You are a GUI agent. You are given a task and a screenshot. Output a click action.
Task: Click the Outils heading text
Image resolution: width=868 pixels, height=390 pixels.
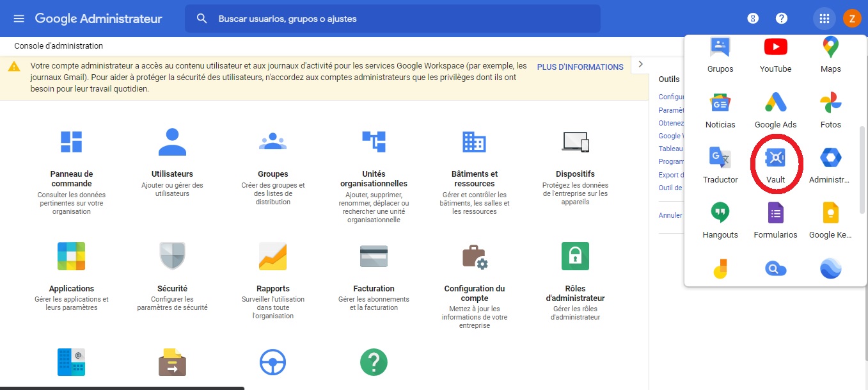coord(669,79)
